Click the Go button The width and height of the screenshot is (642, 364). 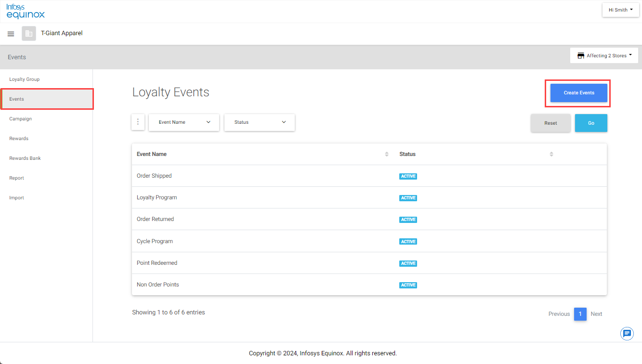590,123
